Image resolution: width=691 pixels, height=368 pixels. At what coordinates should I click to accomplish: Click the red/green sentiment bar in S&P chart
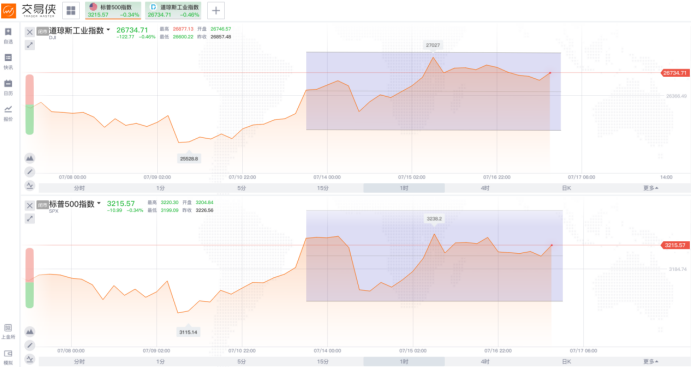pyautogui.click(x=30, y=278)
